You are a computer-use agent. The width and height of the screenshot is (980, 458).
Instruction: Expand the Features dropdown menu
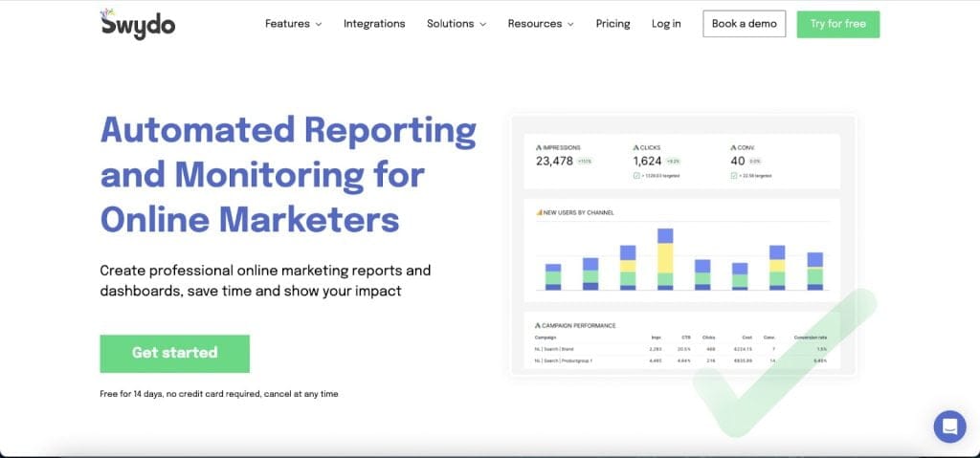(293, 24)
